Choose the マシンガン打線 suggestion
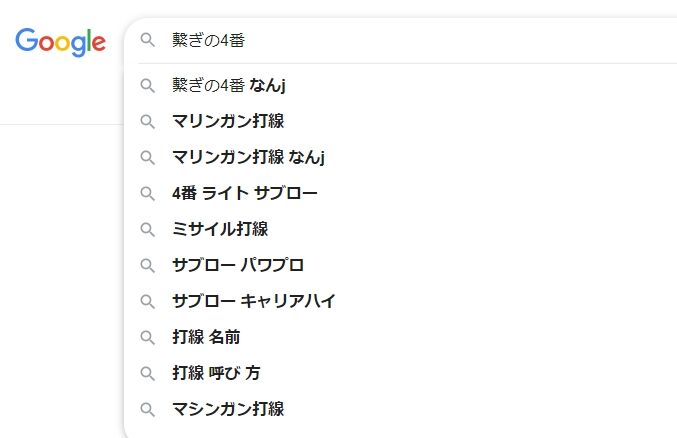This screenshot has width=677, height=438. (x=228, y=409)
